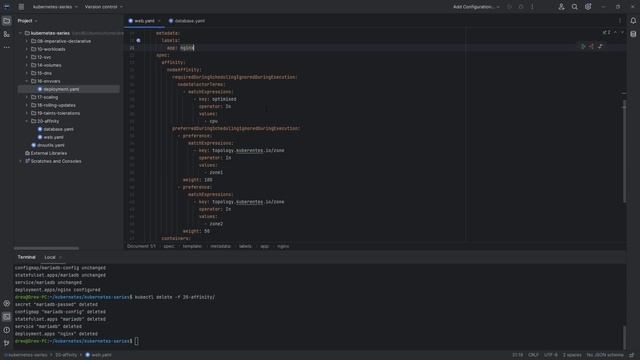The height and width of the screenshot is (360, 640).
Task: Open the Project tool window icon
Action: pyautogui.click(x=7, y=21)
